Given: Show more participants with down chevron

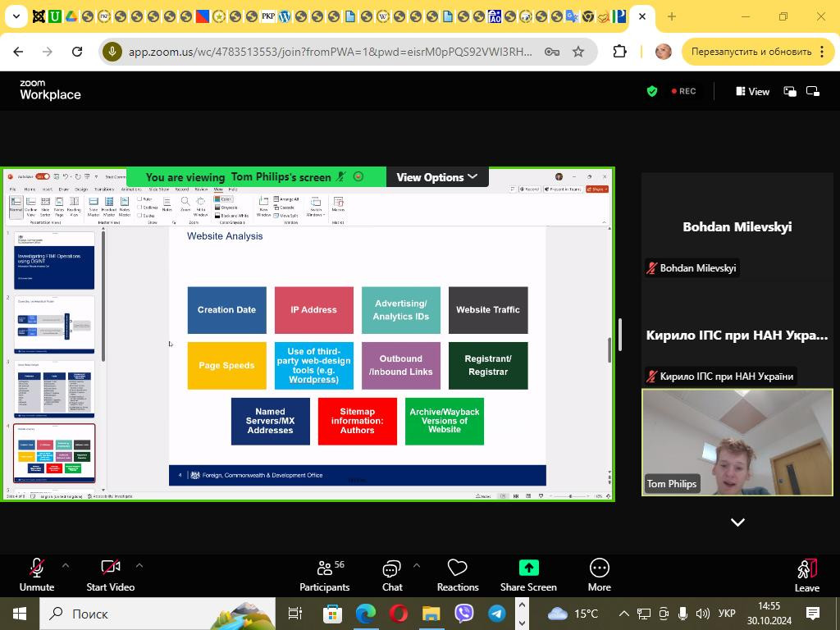Looking at the screenshot, I should tap(737, 523).
